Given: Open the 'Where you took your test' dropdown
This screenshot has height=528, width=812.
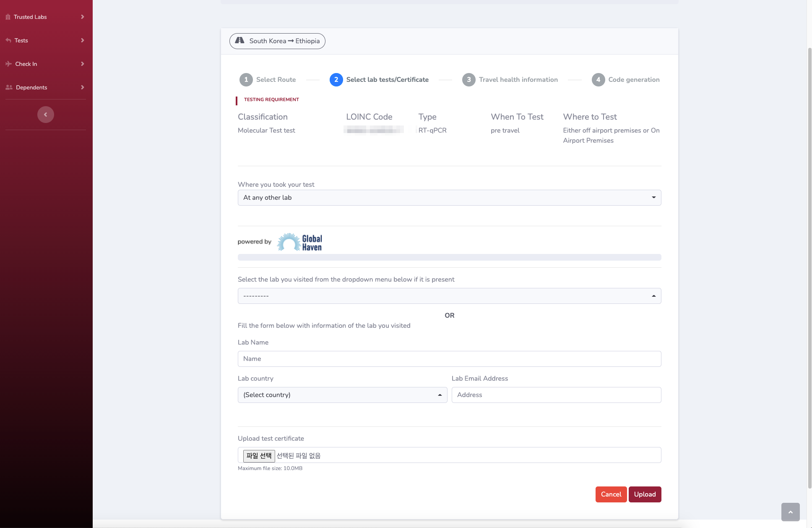Looking at the screenshot, I should (x=449, y=198).
